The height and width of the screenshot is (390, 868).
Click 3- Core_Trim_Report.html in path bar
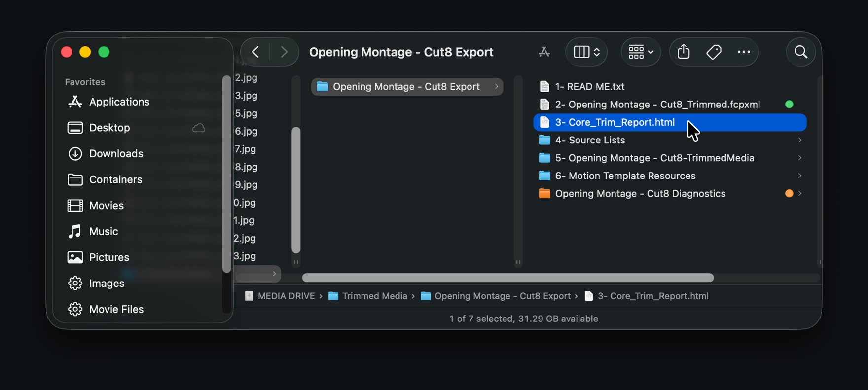(647, 296)
